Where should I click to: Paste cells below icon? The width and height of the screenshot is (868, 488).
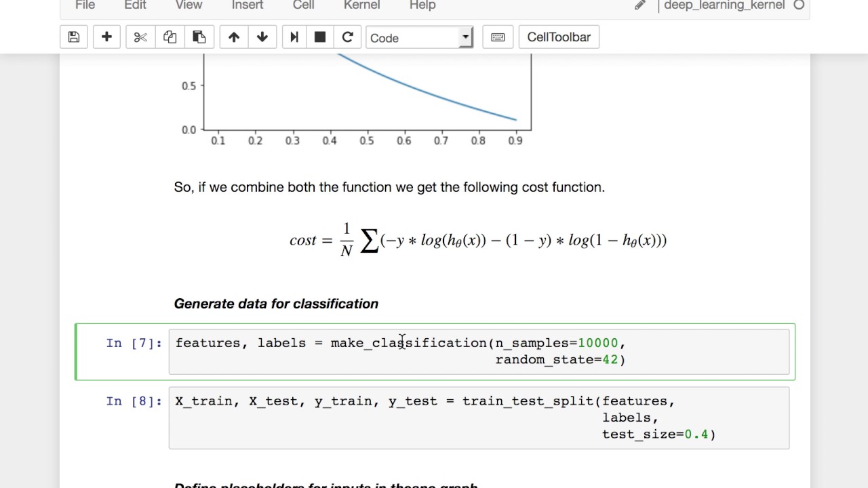point(199,37)
